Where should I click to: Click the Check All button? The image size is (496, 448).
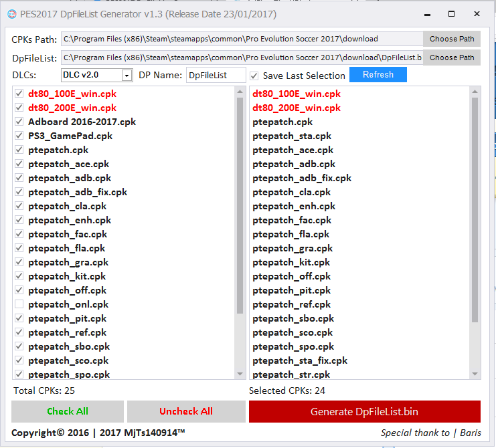tap(68, 411)
